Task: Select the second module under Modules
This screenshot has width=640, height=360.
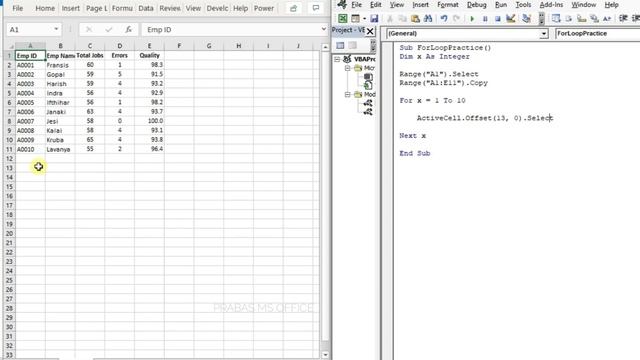Action: [368, 112]
